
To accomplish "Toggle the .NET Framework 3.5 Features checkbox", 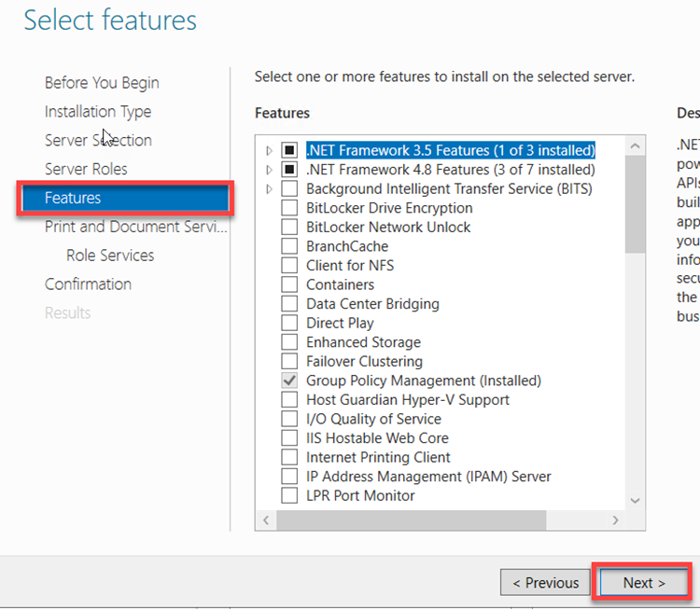I will click(289, 150).
